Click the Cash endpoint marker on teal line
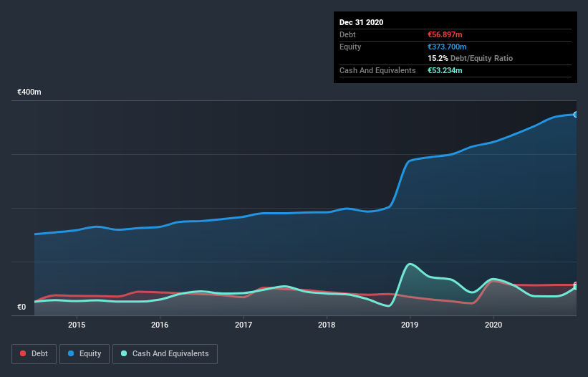The image size is (588, 377). point(576,287)
